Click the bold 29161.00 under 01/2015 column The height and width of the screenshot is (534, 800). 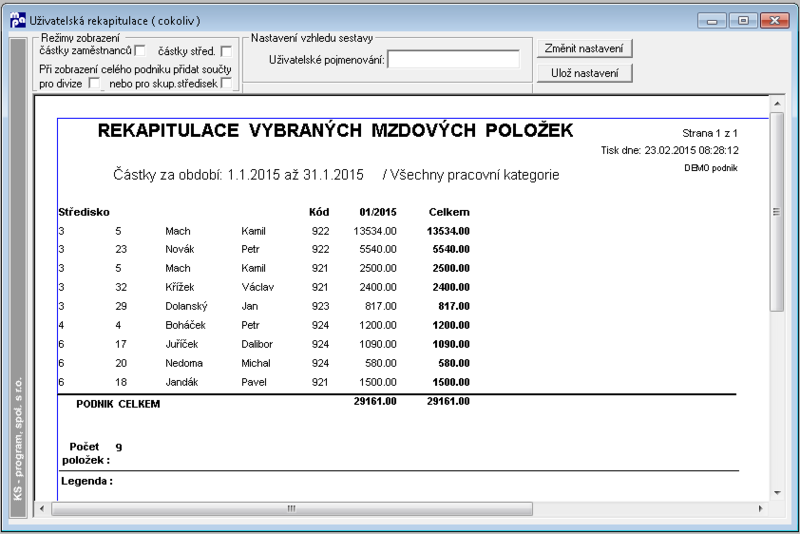(375, 401)
